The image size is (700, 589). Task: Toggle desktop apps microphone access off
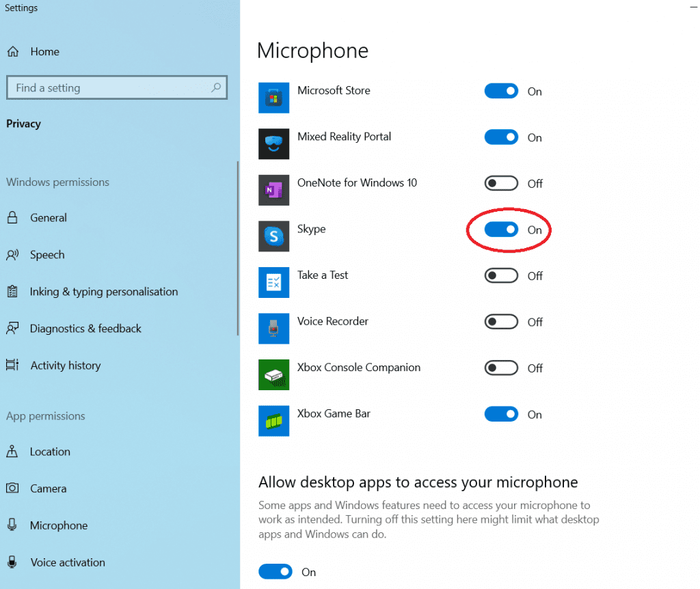[x=275, y=572]
